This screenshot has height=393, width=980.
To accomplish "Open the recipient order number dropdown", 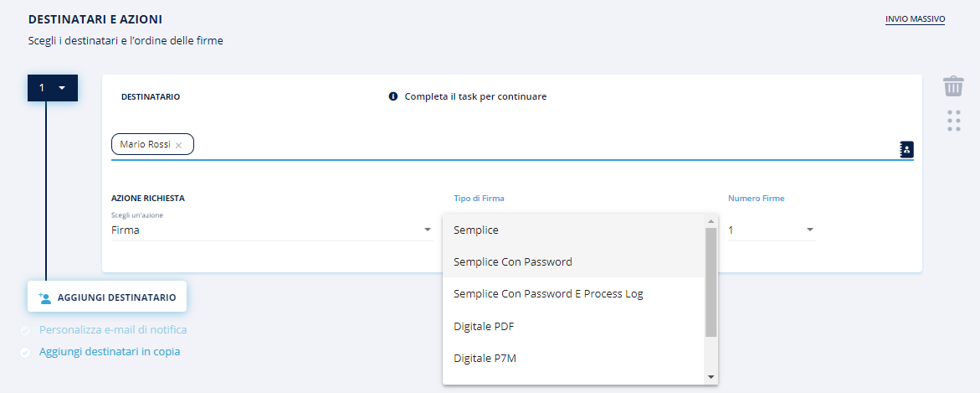I will point(53,87).
